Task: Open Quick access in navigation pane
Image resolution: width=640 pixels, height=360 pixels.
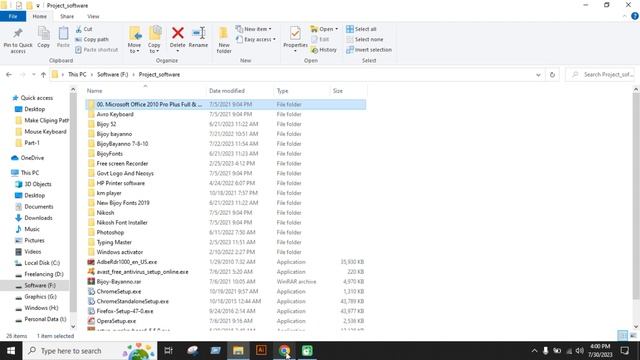Action: 33,98
